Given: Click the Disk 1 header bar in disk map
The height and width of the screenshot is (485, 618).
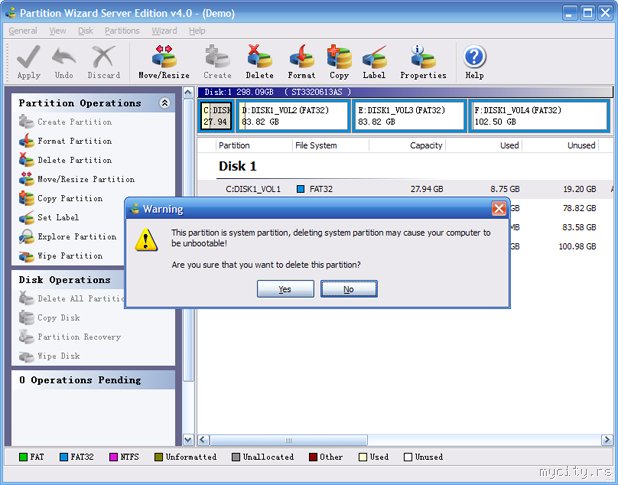Looking at the screenshot, I should click(405, 92).
